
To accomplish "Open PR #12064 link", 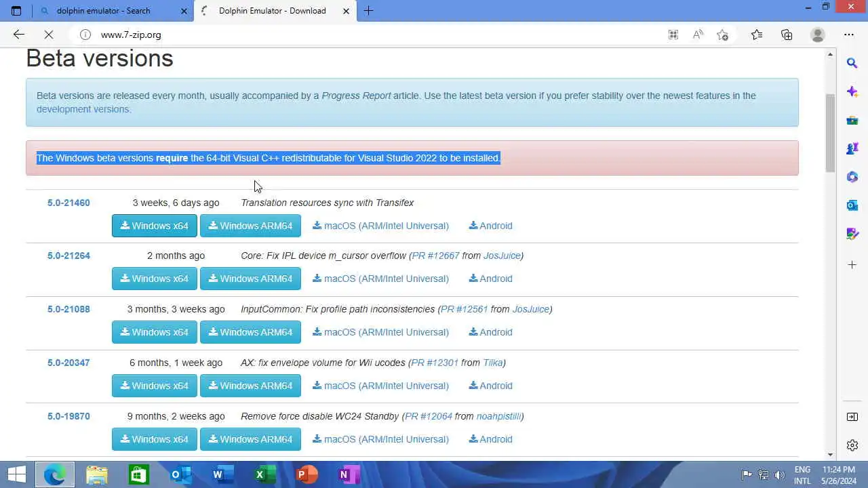I will coord(429,416).
